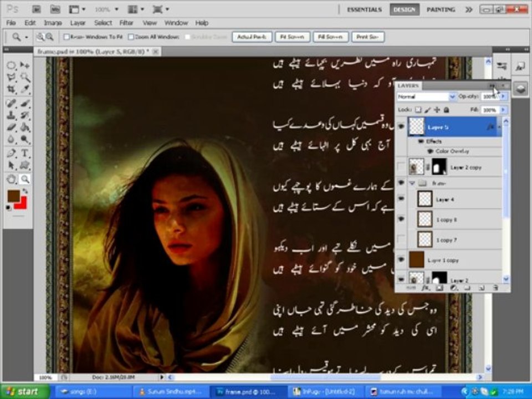Select the Paint Bucket tool
532x399 pixels.
coord(24,127)
